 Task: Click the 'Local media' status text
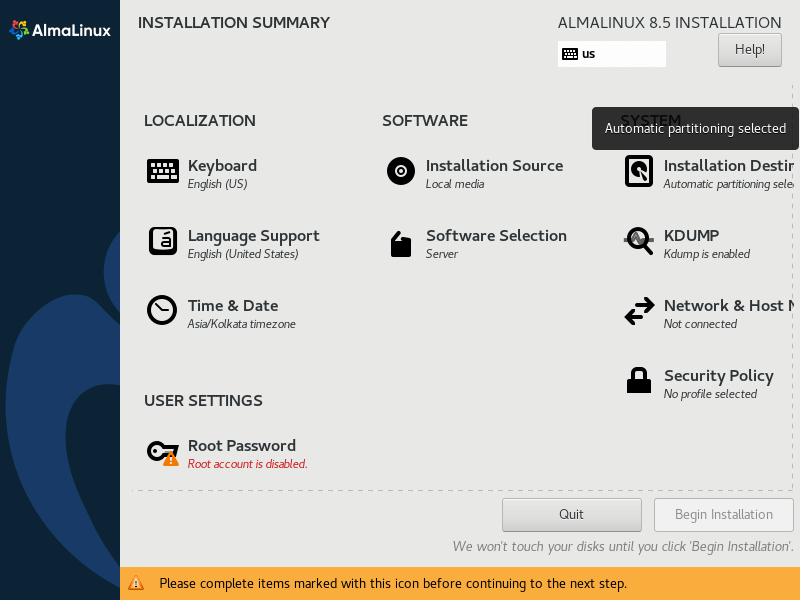tap(455, 184)
